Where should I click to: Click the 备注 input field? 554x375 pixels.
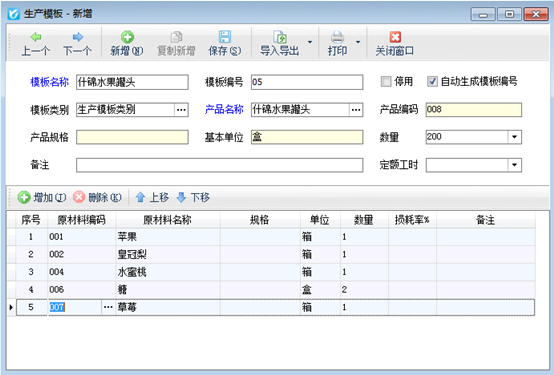(219, 165)
